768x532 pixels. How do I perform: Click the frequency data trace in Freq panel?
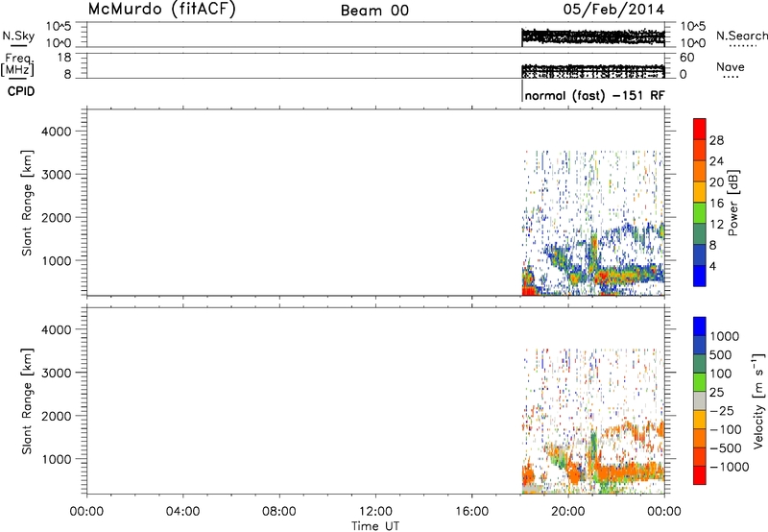[x=593, y=71]
